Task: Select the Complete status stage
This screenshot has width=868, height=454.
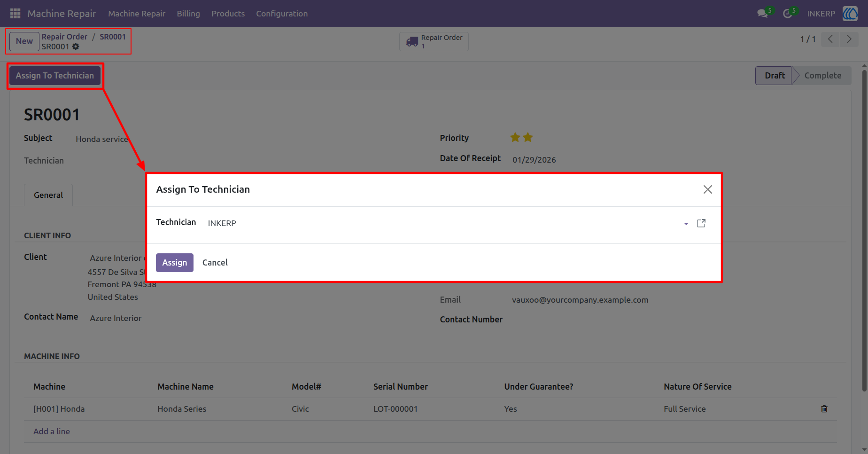Action: 822,76
